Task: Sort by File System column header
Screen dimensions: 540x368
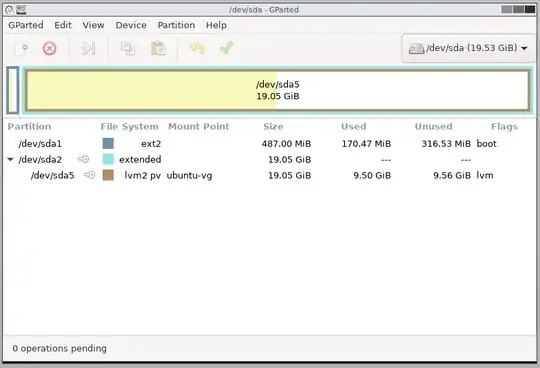Action: tap(129, 127)
